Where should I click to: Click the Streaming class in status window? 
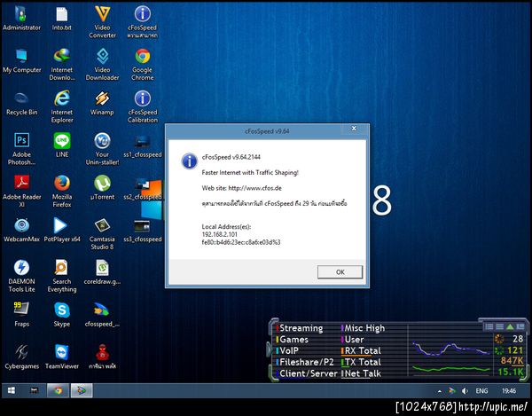click(x=301, y=328)
